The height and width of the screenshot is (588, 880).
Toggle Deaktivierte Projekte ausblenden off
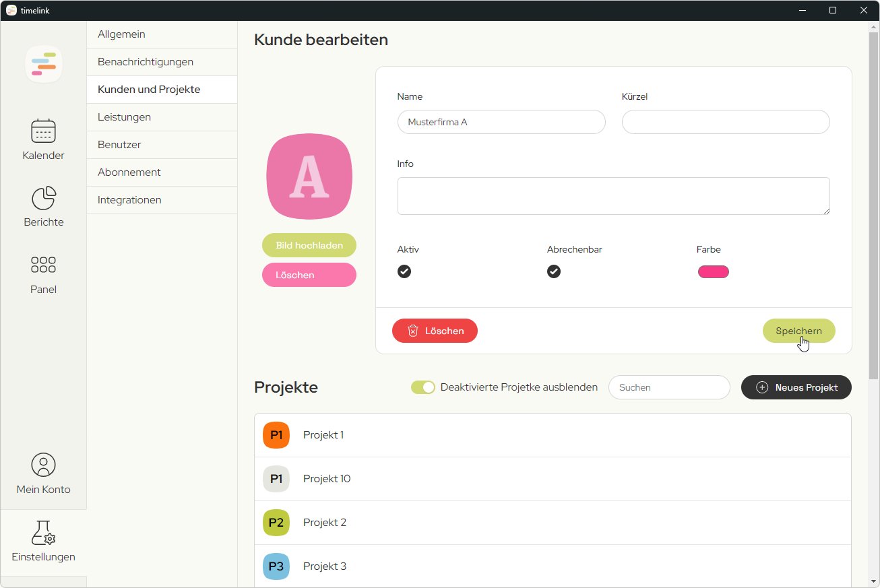click(423, 387)
